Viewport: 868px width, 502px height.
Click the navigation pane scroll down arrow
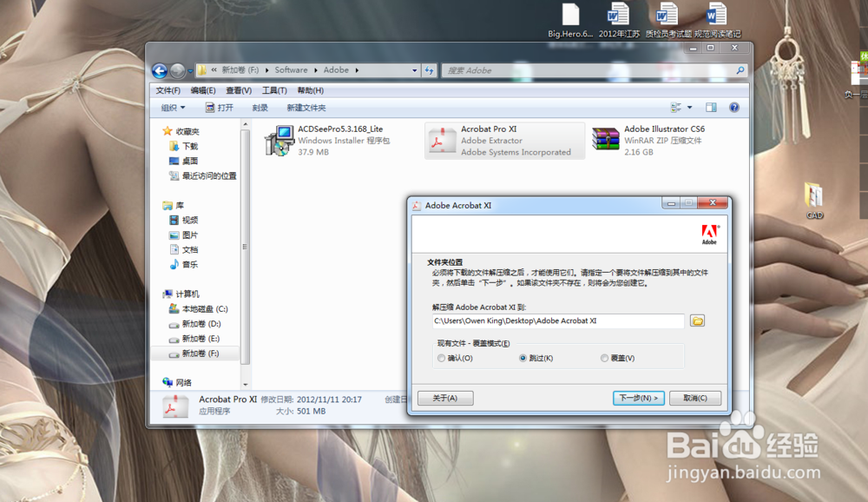tap(246, 385)
